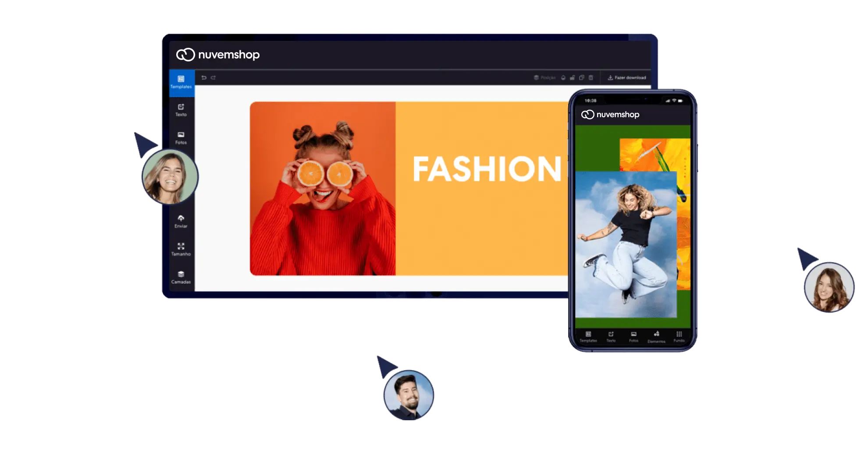Tap Texto in the phone bottom bar

(611, 337)
